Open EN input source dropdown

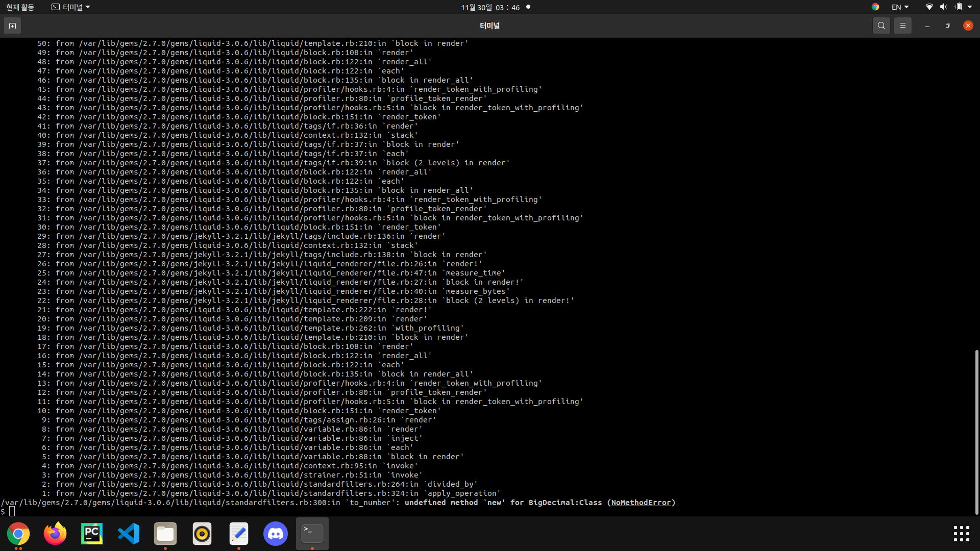click(900, 7)
